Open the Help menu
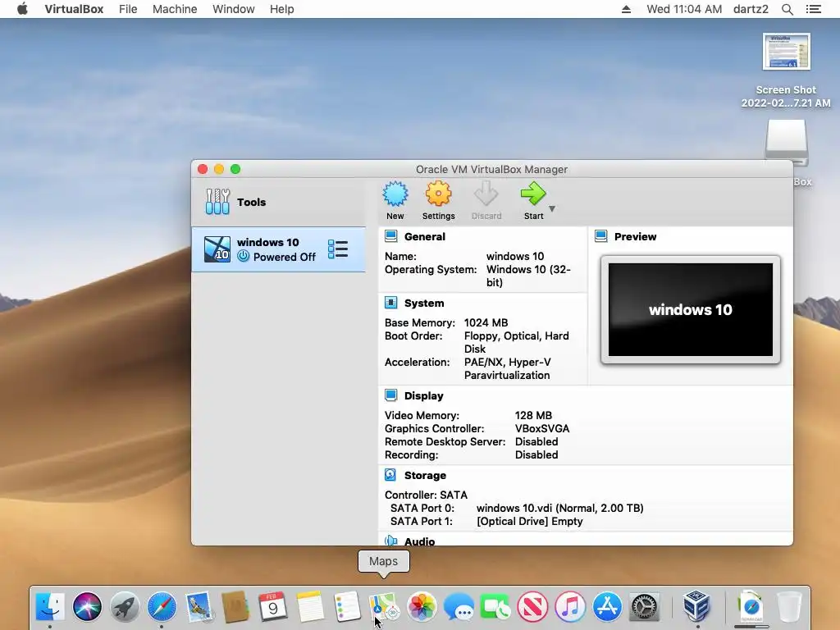Image resolution: width=840 pixels, height=630 pixels. click(282, 9)
